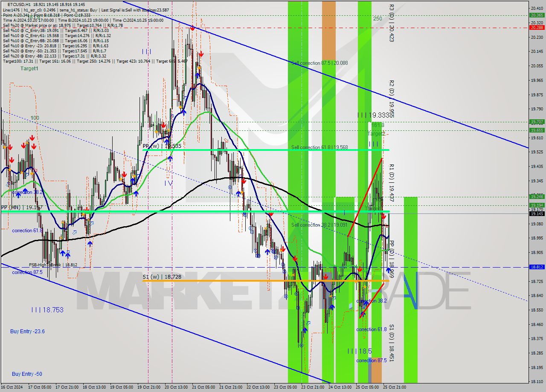Click the green 19.194 price tag
The image size is (546, 392).
(x=537, y=205)
